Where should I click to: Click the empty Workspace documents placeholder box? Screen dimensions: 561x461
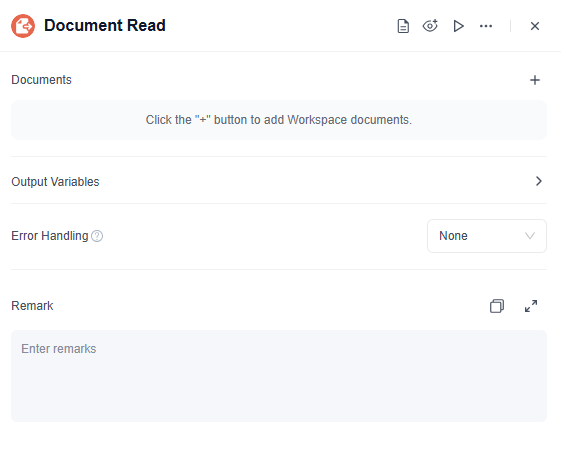pyautogui.click(x=279, y=120)
